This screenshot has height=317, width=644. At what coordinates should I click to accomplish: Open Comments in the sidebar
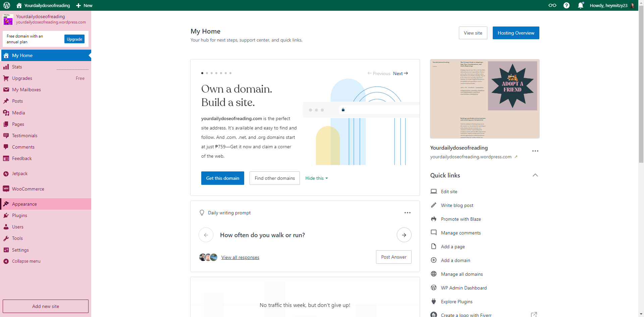click(46, 147)
